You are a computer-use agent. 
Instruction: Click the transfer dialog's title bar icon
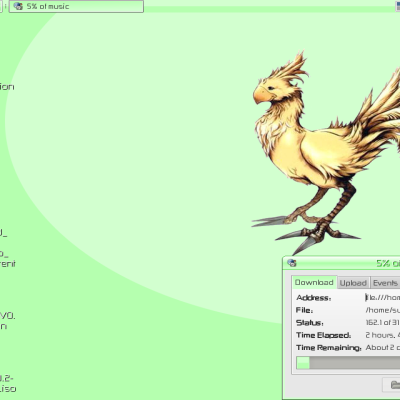[x=292, y=263]
